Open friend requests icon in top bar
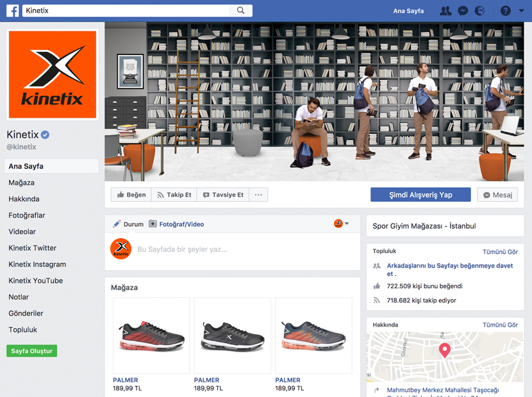The height and width of the screenshot is (397, 532). pyautogui.click(x=445, y=11)
